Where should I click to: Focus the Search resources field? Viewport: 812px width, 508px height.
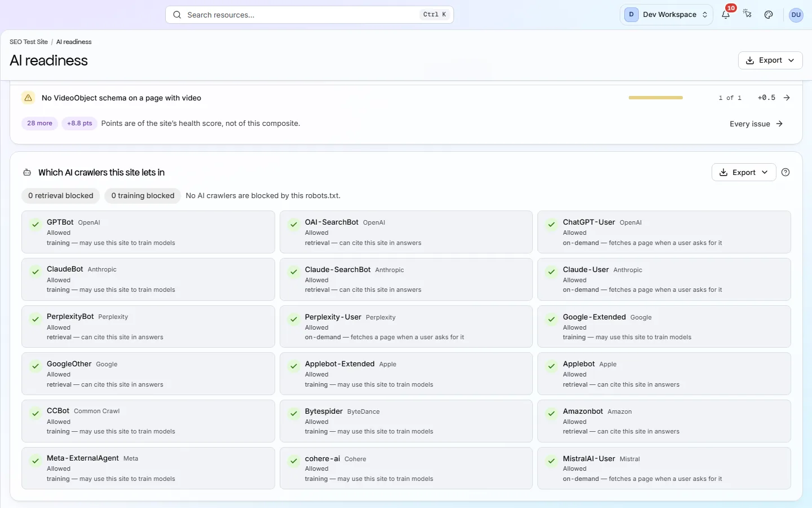coord(310,15)
